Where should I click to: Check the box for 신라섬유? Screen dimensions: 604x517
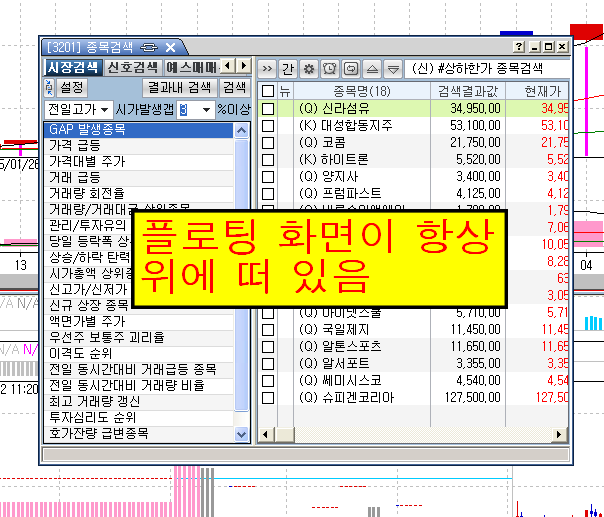point(267,108)
